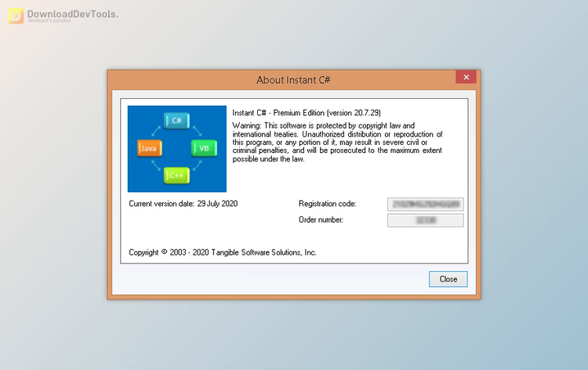
Task: Click the C++ block in the logo
Action: (x=176, y=176)
